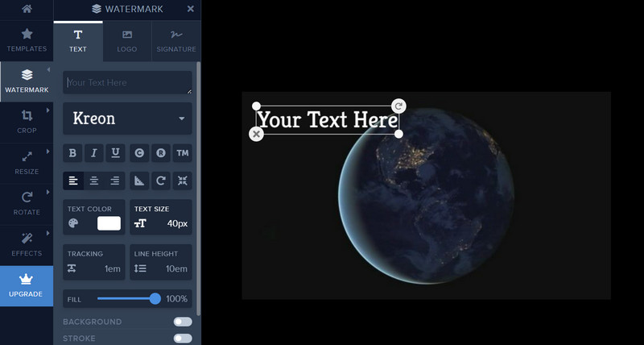This screenshot has width=644, height=345.
Task: Insert the registered trademark symbol
Action: pos(160,153)
